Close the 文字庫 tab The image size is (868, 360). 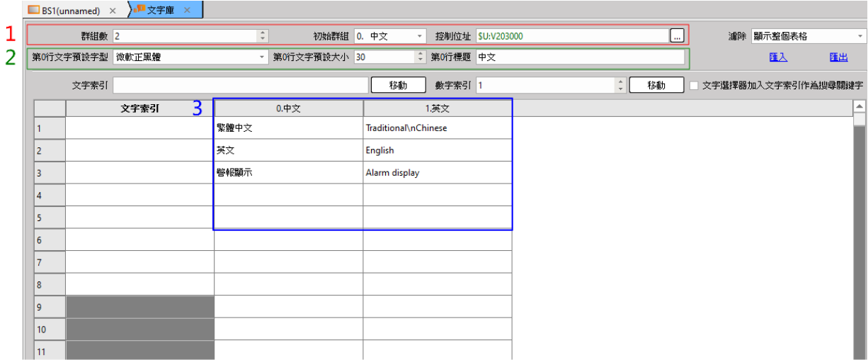[x=187, y=11]
